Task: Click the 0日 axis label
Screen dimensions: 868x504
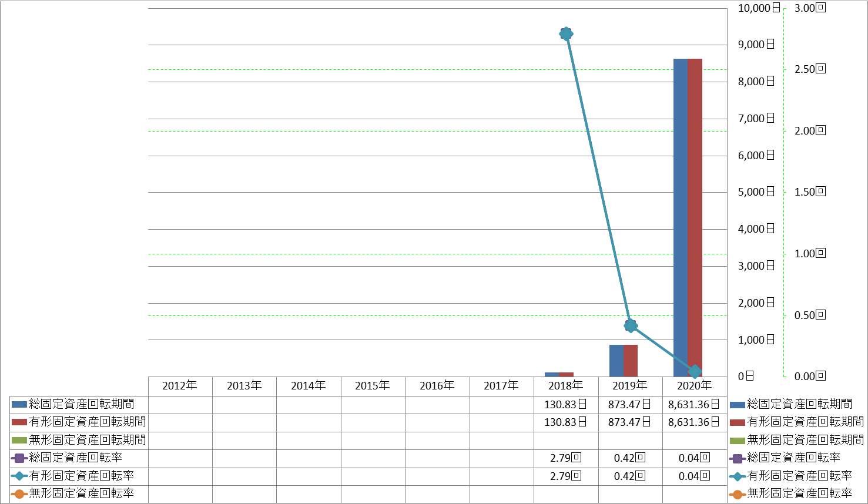Action: coord(746,377)
